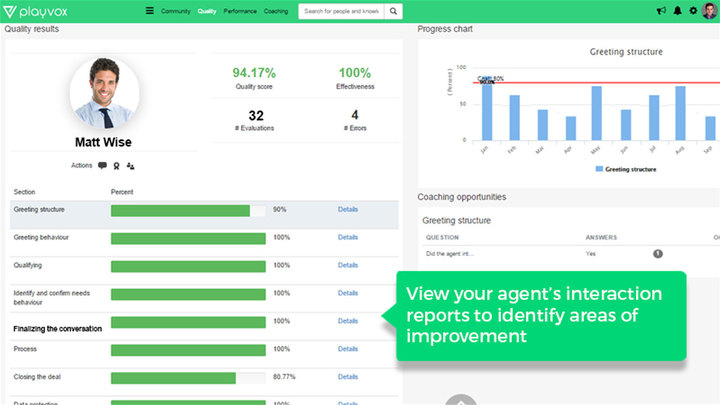This screenshot has width=720, height=405.
Task: Click the award ribbon action icon
Action: [117, 166]
